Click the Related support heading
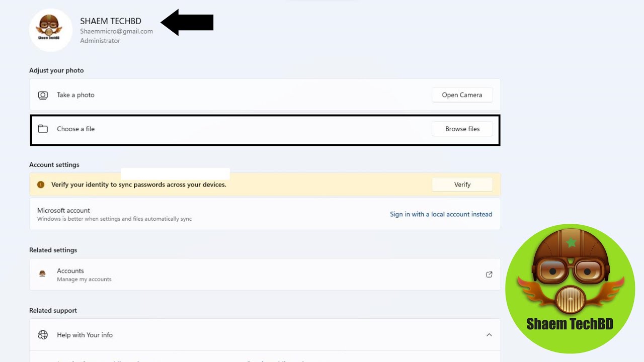The height and width of the screenshot is (362, 644). coord(53,310)
